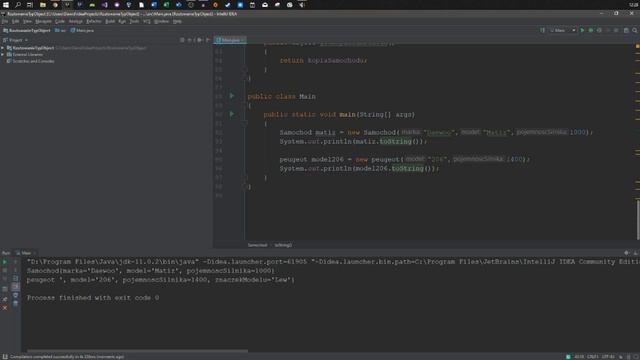Stop the process in Run panel

tap(5, 270)
